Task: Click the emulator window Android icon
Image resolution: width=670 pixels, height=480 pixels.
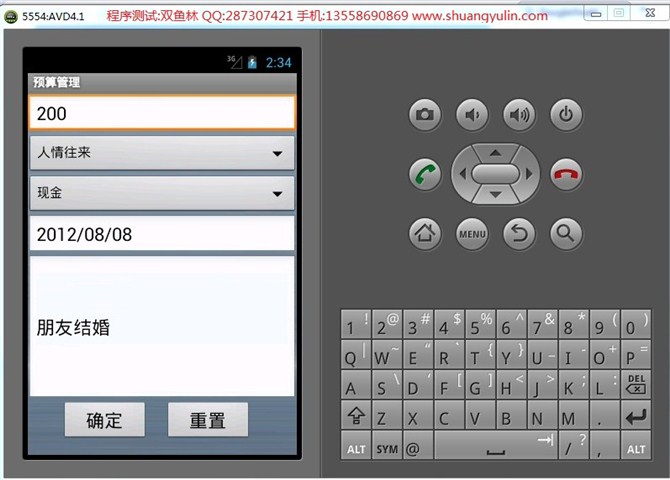Action: pos(11,16)
